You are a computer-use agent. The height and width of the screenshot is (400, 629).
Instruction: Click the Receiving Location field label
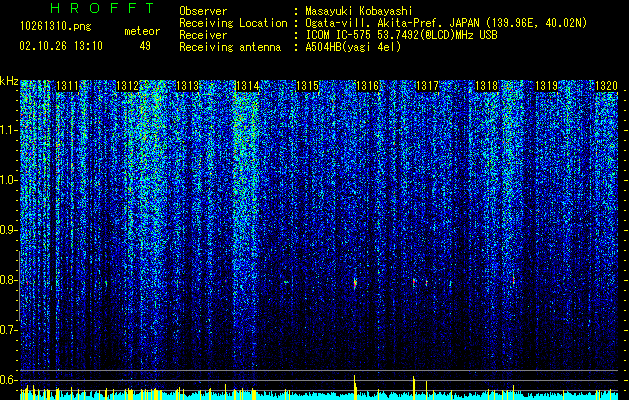[x=233, y=23]
